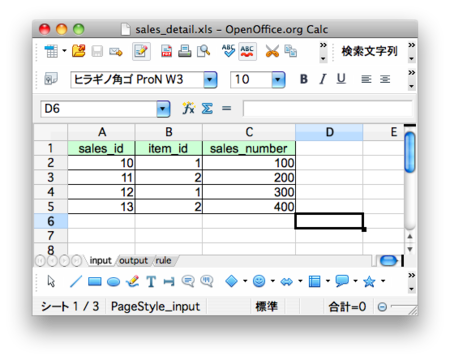The height and width of the screenshot is (360, 450).
Task: Select the Line drawing tool
Action: click(76, 282)
